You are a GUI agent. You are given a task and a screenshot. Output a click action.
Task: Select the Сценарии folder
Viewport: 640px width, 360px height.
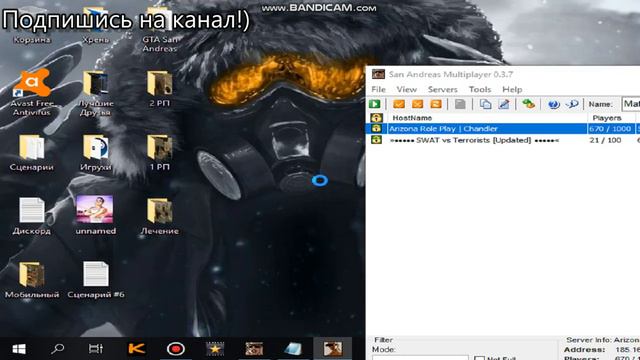tap(32, 153)
